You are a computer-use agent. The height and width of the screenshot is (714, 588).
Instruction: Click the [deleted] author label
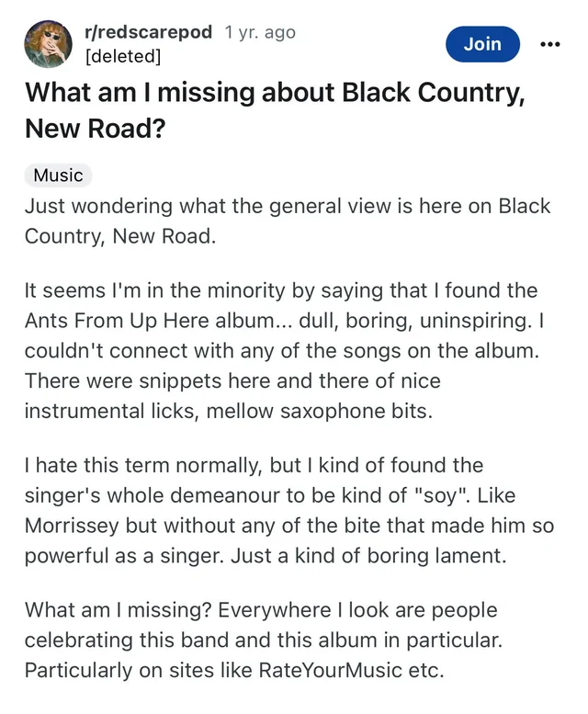[x=122, y=56]
